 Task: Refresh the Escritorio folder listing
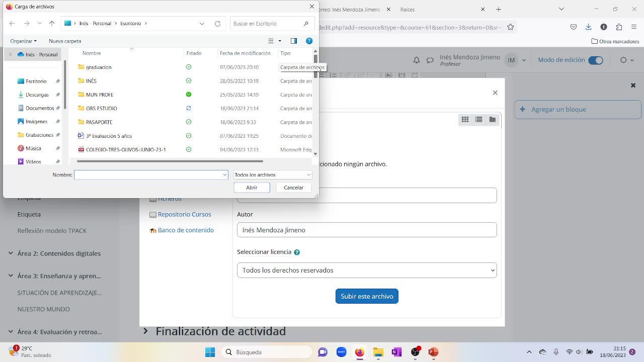click(x=217, y=24)
